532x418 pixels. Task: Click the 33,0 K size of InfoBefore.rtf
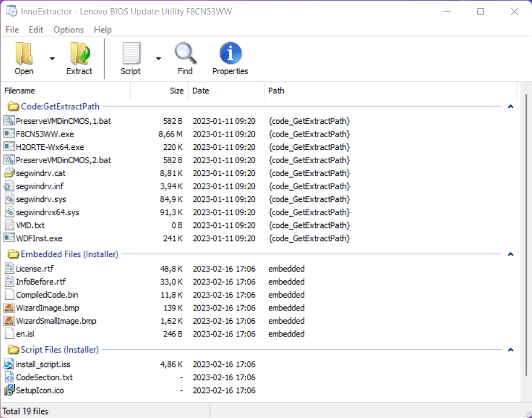click(x=172, y=282)
